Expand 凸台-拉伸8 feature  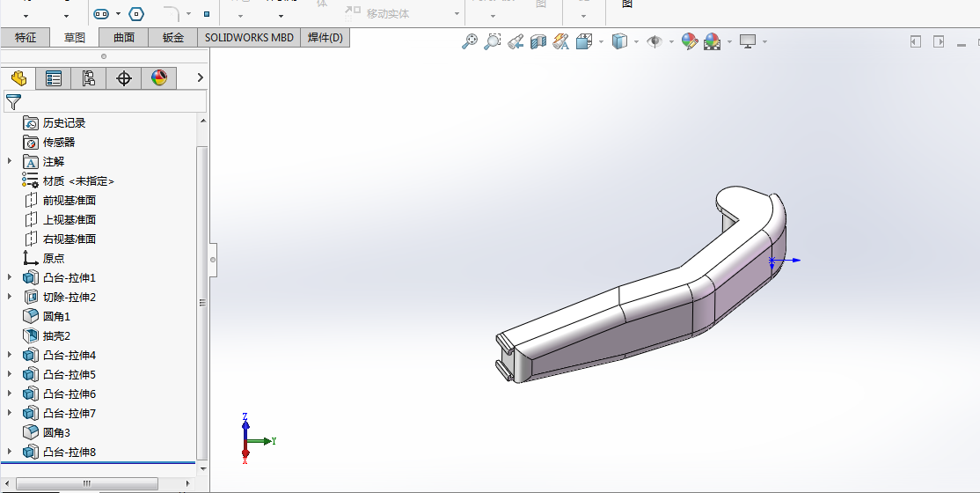[x=10, y=452]
